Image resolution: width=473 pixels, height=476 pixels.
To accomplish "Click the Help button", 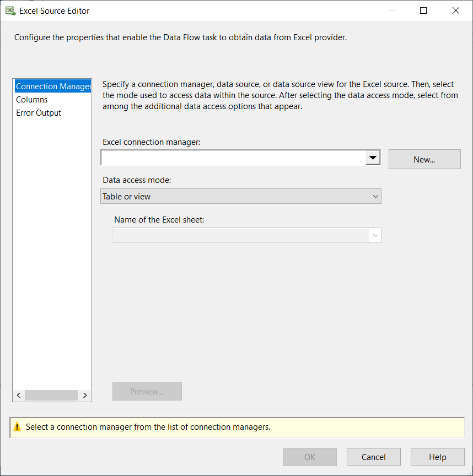I will [437, 457].
